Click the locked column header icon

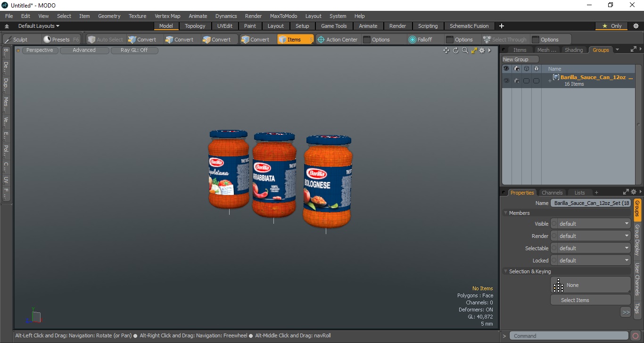click(537, 69)
